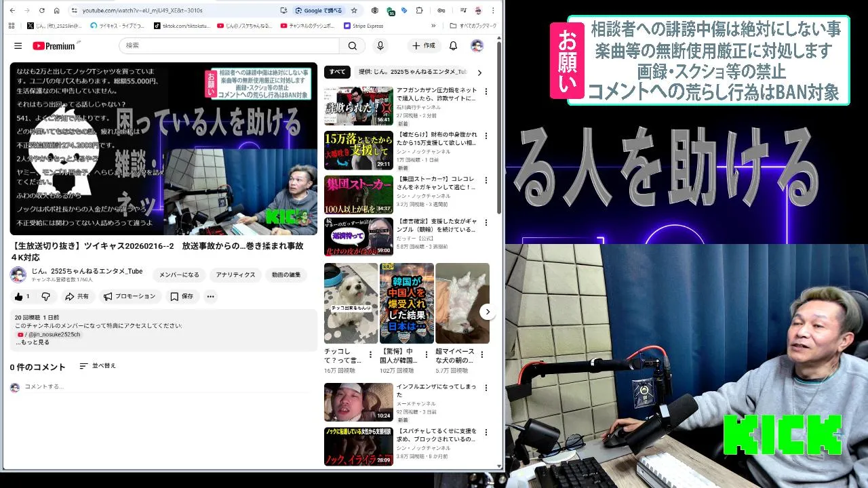
Task: Open the ツイキャス bookmark
Action: coord(117,26)
